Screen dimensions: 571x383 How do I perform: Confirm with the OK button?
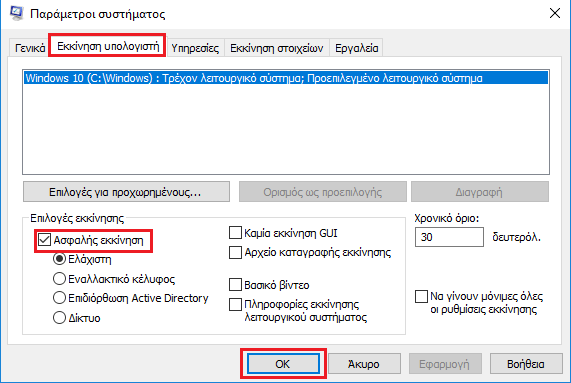coord(283,363)
